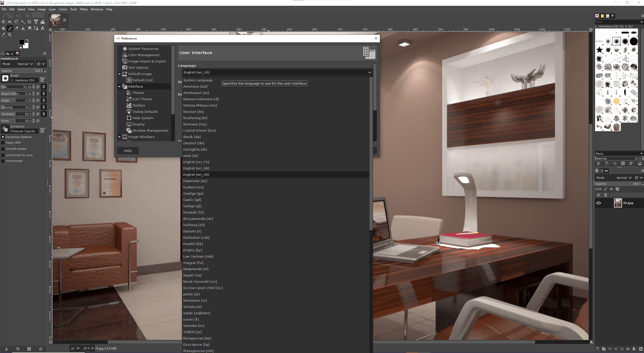The width and height of the screenshot is (644, 353).
Task: Open the Paintbrush Mode Normal dropdown
Action: click(x=25, y=64)
